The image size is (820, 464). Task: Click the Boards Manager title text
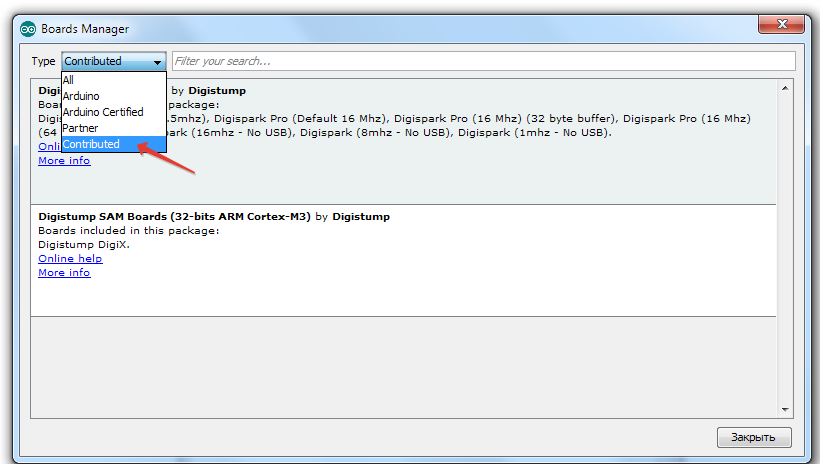[x=85, y=29]
